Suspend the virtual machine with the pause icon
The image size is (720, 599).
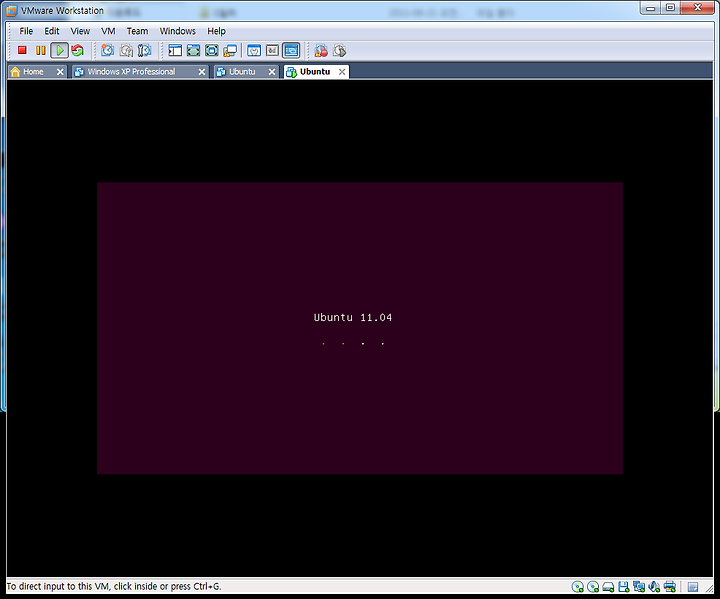[x=40, y=50]
